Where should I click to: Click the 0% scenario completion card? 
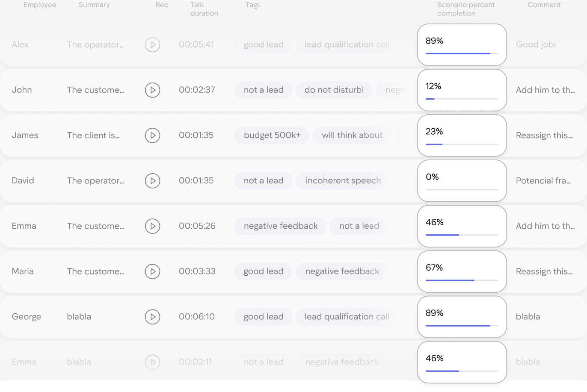(462, 181)
